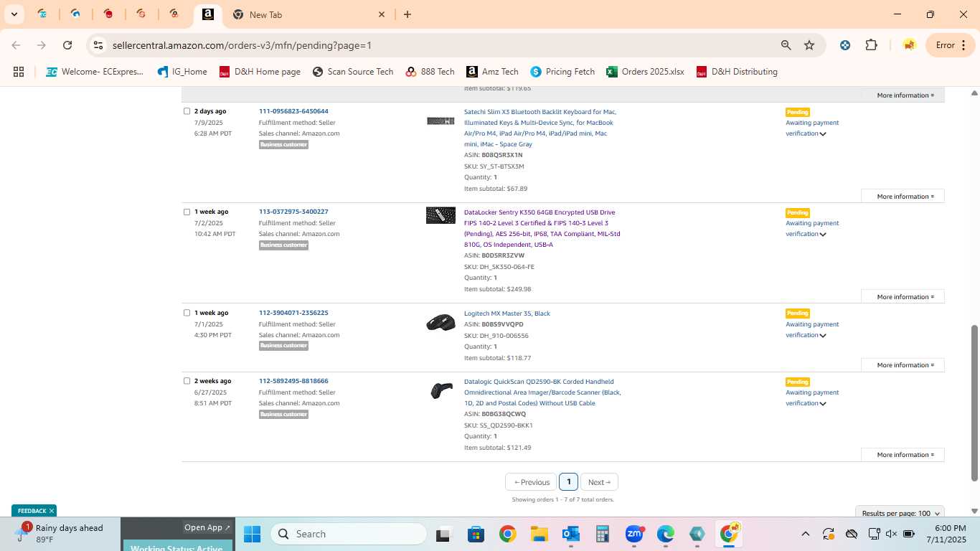Image resolution: width=980 pixels, height=551 pixels.
Task: Open the D&H Home page bookmark
Action: 260,72
